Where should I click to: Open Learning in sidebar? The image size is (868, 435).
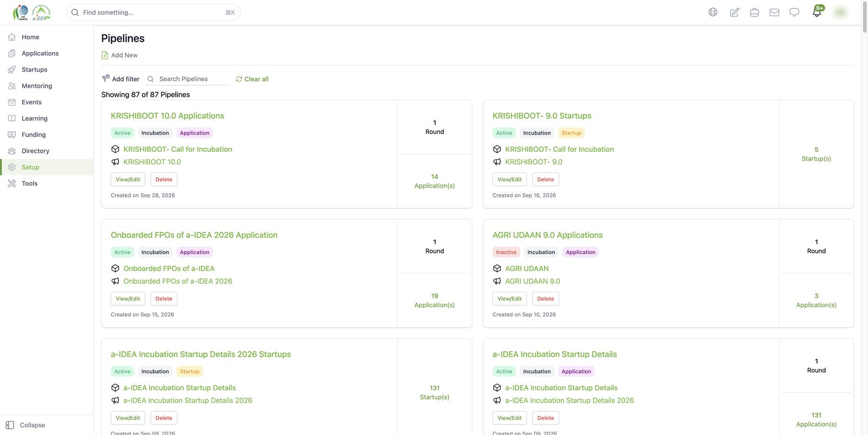click(47, 118)
